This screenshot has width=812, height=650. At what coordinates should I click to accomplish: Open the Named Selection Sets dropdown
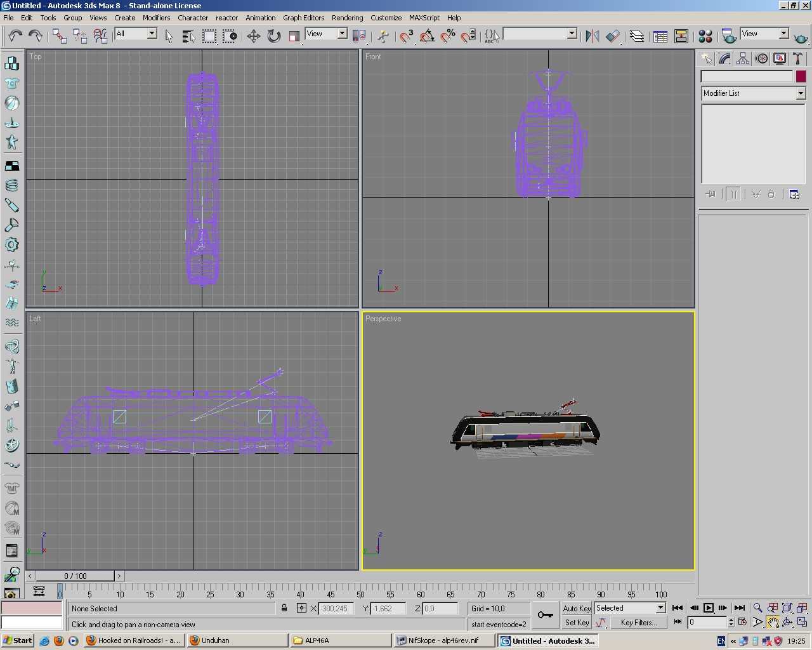point(572,34)
